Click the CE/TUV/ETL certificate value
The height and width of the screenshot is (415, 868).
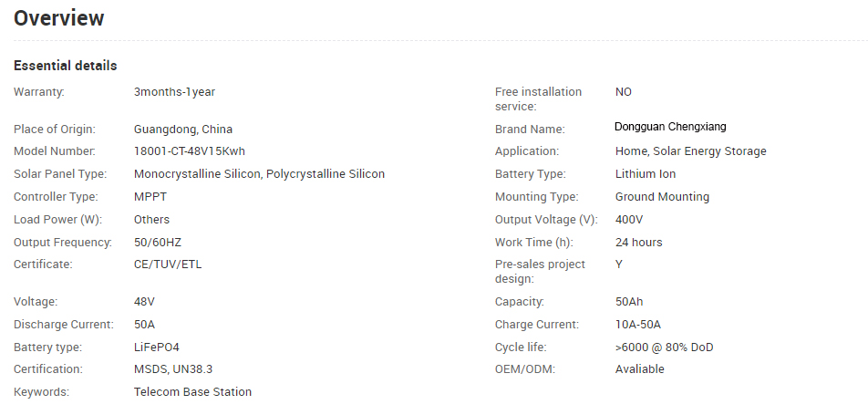tap(168, 265)
